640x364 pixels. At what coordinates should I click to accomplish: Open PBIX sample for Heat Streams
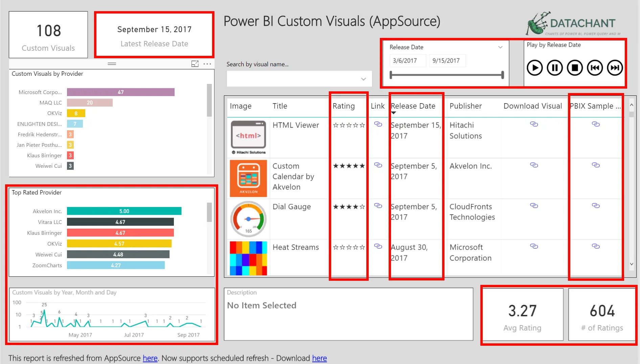596,246
